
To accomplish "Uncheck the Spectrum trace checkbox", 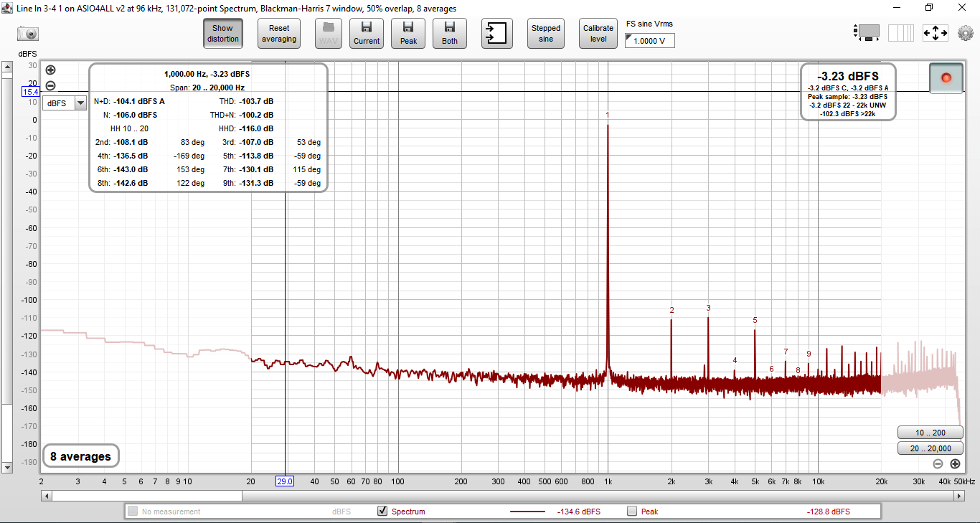I will coord(382,512).
